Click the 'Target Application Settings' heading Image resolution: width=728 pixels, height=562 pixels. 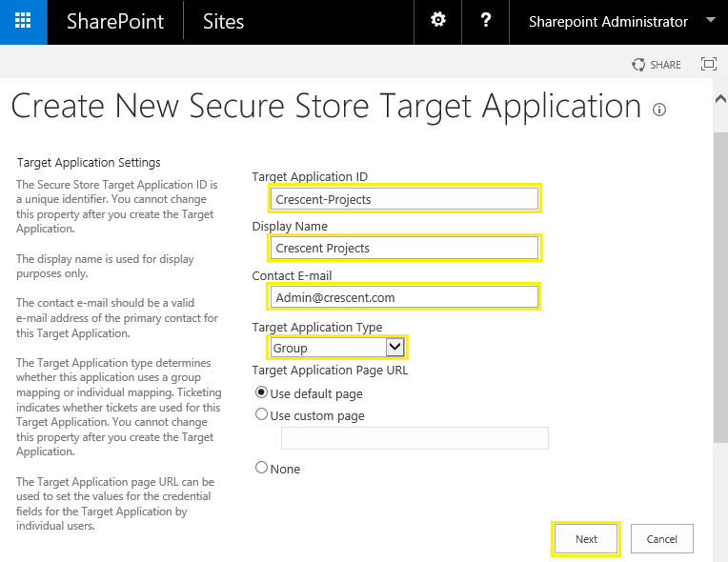point(89,163)
